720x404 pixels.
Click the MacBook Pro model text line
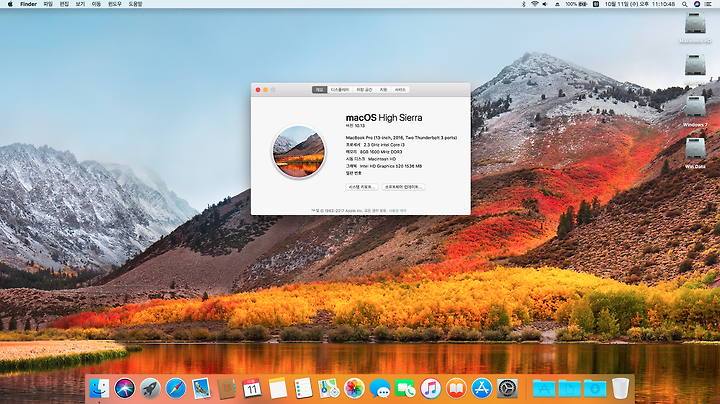point(401,137)
